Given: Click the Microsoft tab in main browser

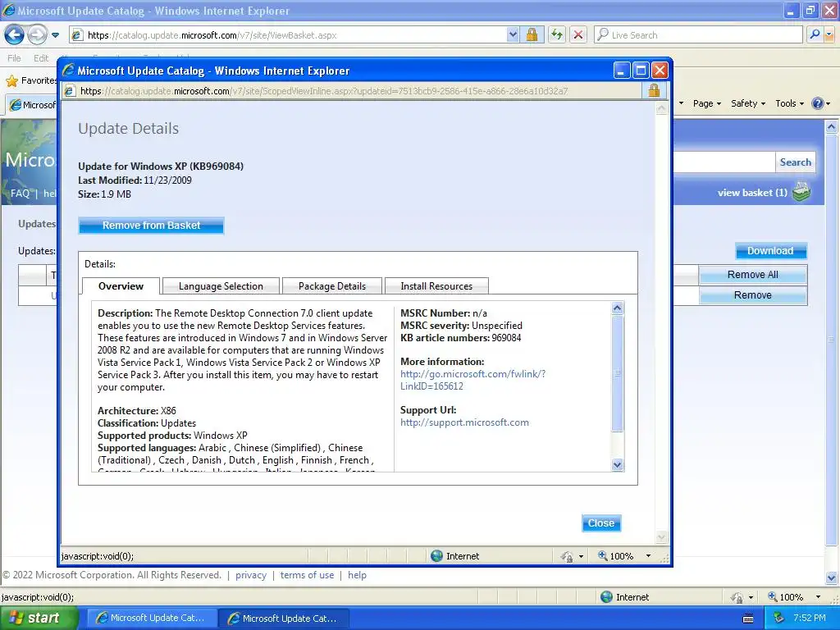Looking at the screenshot, I should tap(32, 104).
